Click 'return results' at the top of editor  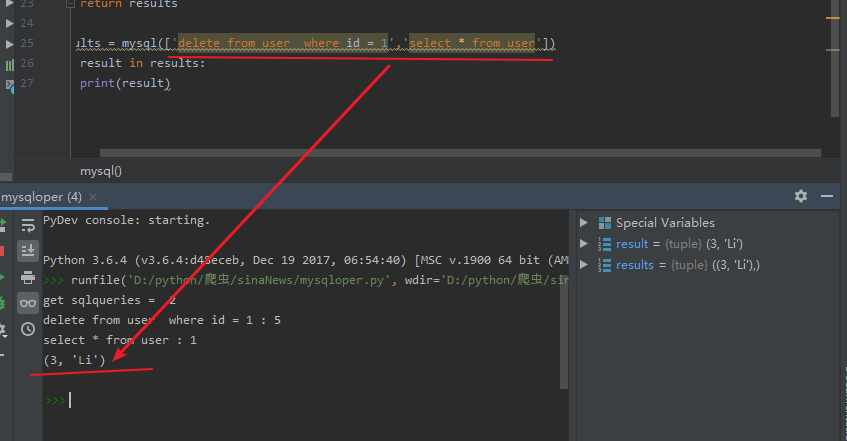129,4
